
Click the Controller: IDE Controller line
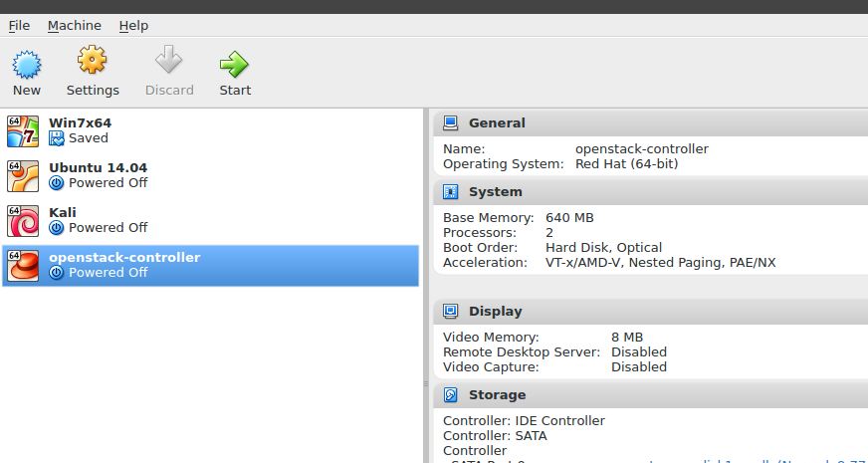(525, 421)
